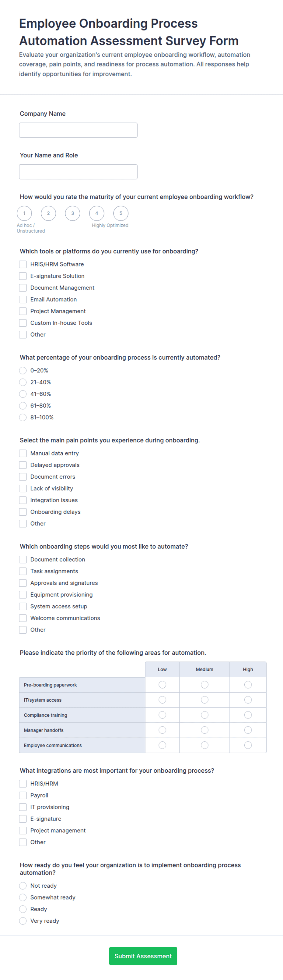Tick Lack of visibility checkbox
The width and height of the screenshot is (283, 980).
[x=23, y=488]
